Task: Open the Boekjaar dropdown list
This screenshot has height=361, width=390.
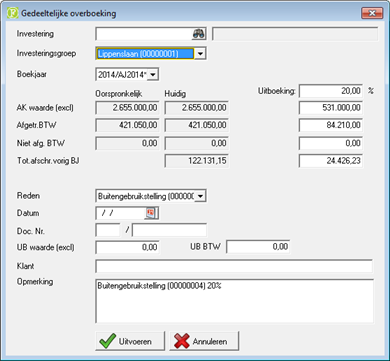Action: [153, 75]
